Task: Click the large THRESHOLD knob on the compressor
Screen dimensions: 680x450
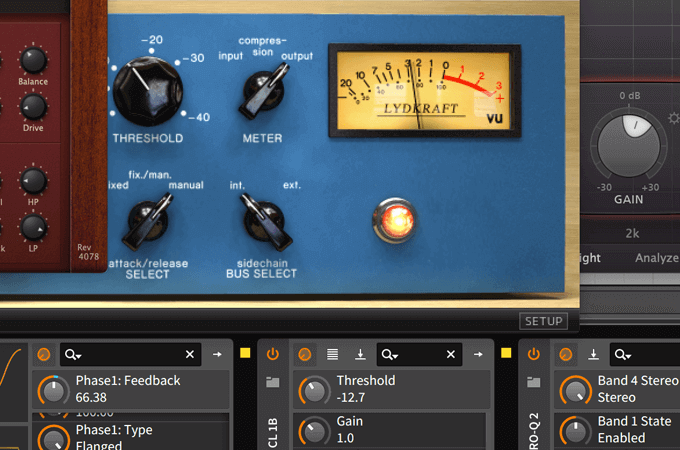Action: point(148,88)
